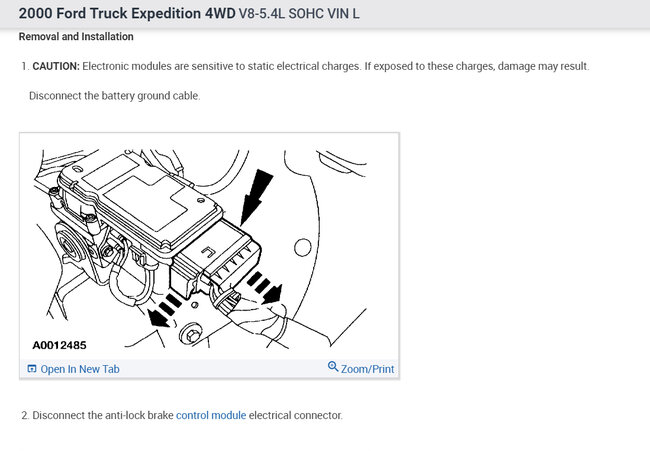Click the 2000 Ford Truck Expedition 4WD title
Viewport: 650px width, 451px height.
pos(127,13)
